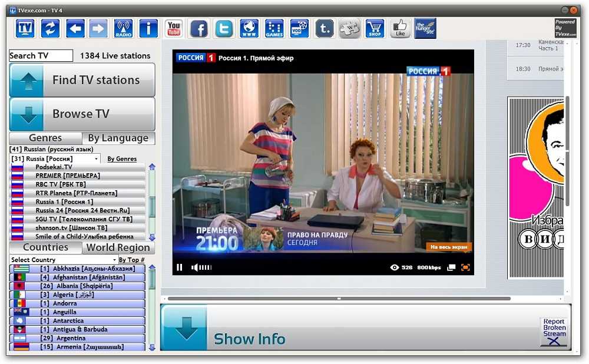Open the Wikipedia puzzle icon
This screenshot has width=589, height=364.
pos(350,28)
